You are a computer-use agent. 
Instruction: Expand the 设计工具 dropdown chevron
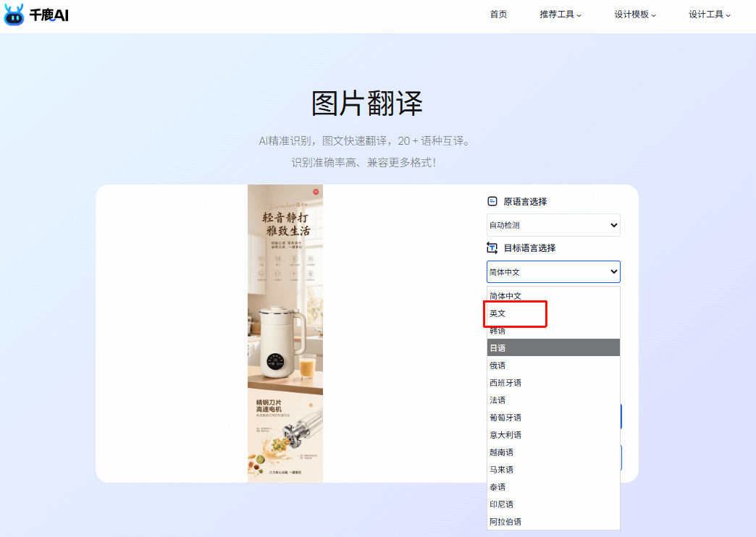(728, 14)
